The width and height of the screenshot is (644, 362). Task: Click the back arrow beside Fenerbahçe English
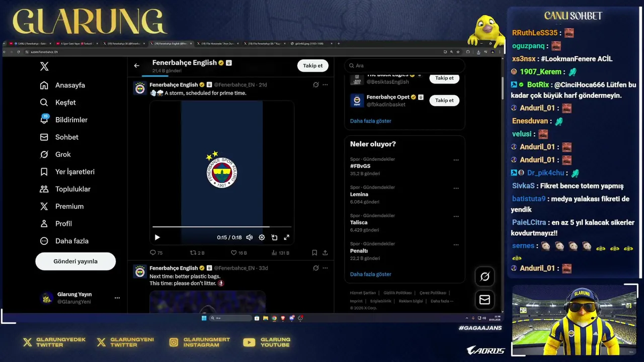tap(136, 65)
